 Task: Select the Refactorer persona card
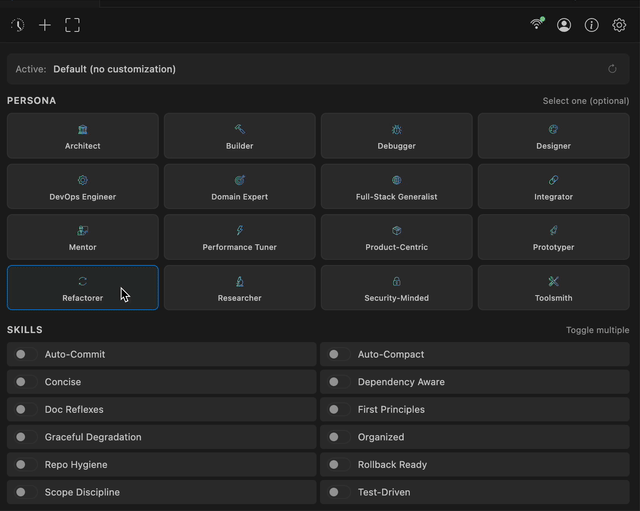pos(83,288)
